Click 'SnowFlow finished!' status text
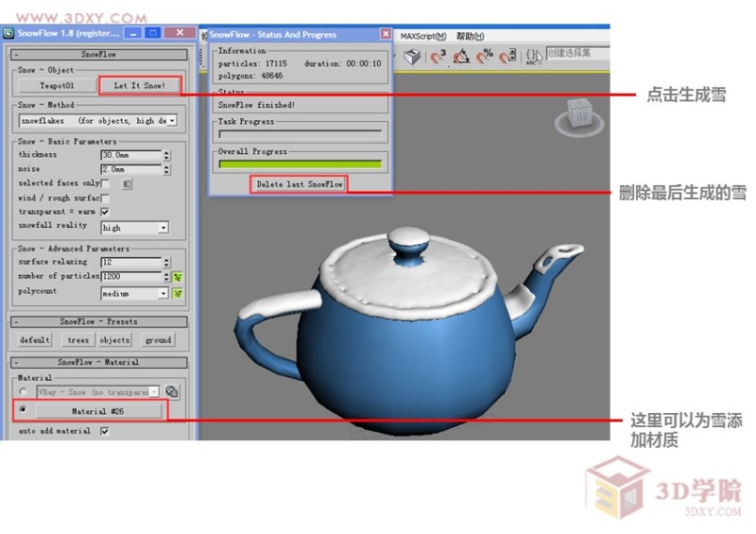The height and width of the screenshot is (534, 756). point(256,105)
